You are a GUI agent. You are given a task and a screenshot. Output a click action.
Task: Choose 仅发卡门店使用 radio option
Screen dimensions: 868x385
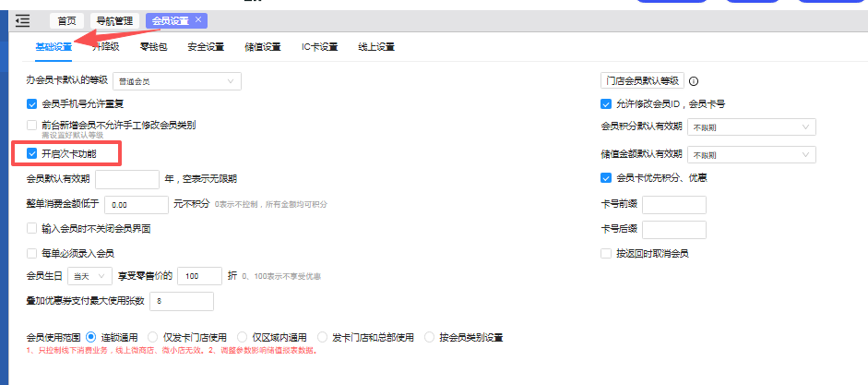152,337
